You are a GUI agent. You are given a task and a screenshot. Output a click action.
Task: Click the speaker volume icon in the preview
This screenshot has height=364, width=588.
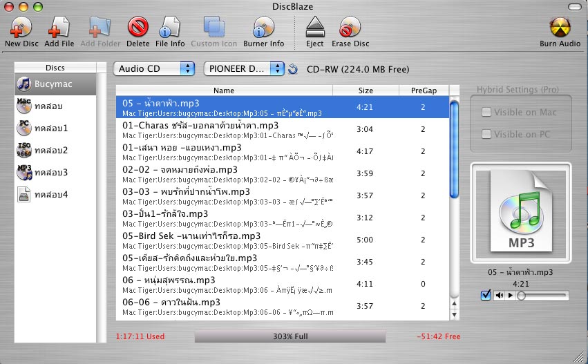[499, 296]
